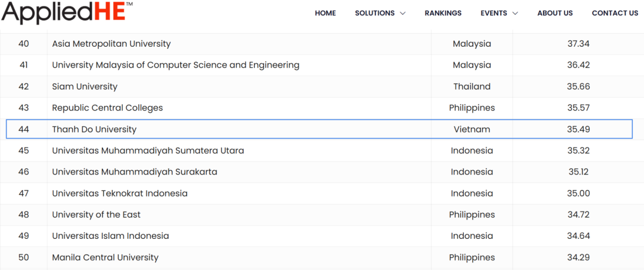Select Siam University in the table
Screen dimensions: 644x270
click(x=84, y=86)
